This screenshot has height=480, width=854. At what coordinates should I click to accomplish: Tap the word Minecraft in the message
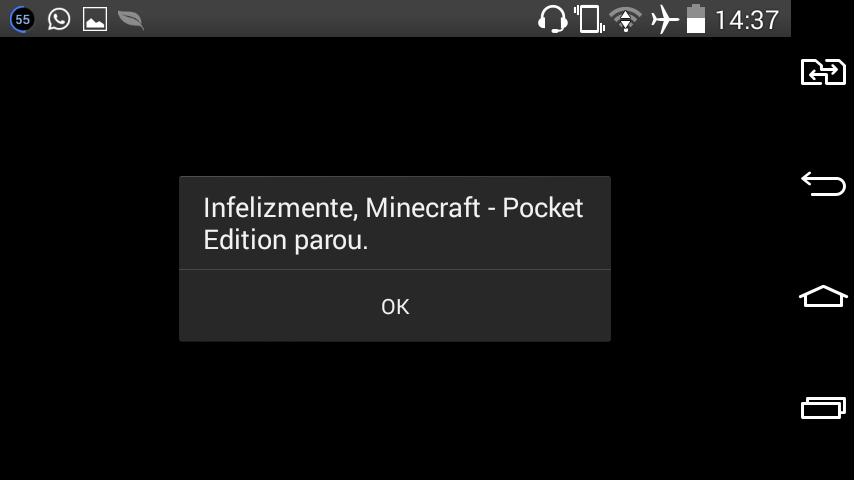pyautogui.click(x=423, y=208)
